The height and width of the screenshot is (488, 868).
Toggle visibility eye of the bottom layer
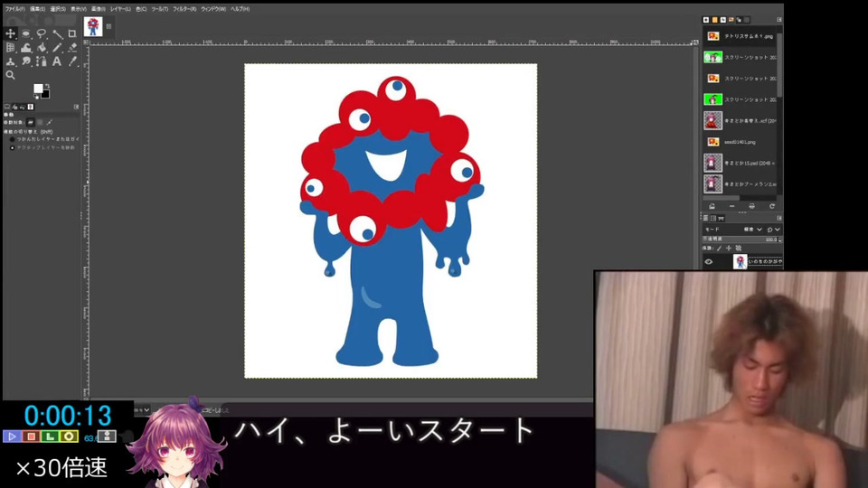tap(709, 262)
